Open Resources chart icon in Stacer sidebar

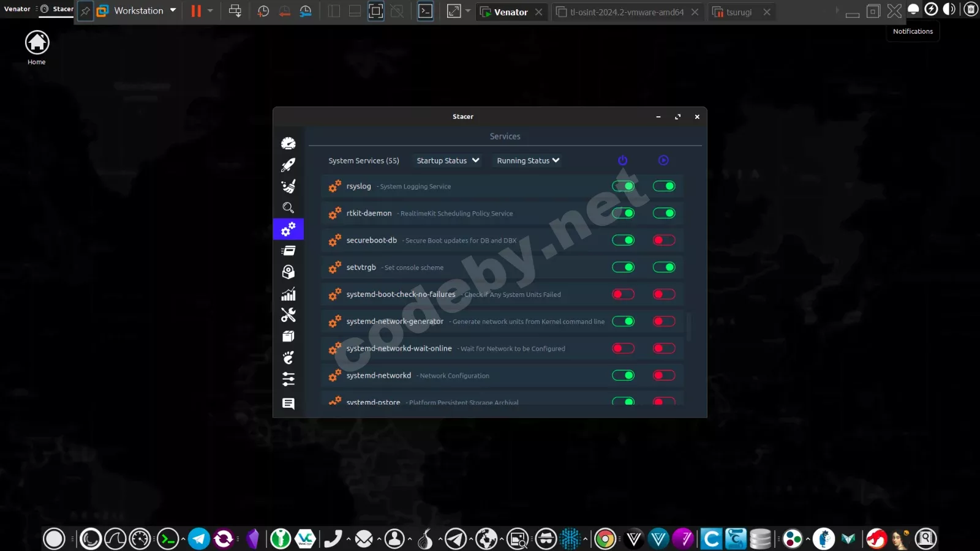(288, 294)
